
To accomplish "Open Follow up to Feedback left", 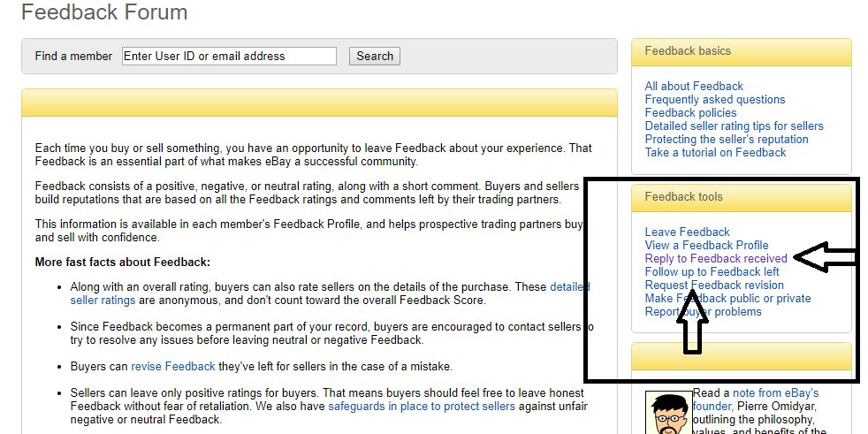I will [712, 271].
